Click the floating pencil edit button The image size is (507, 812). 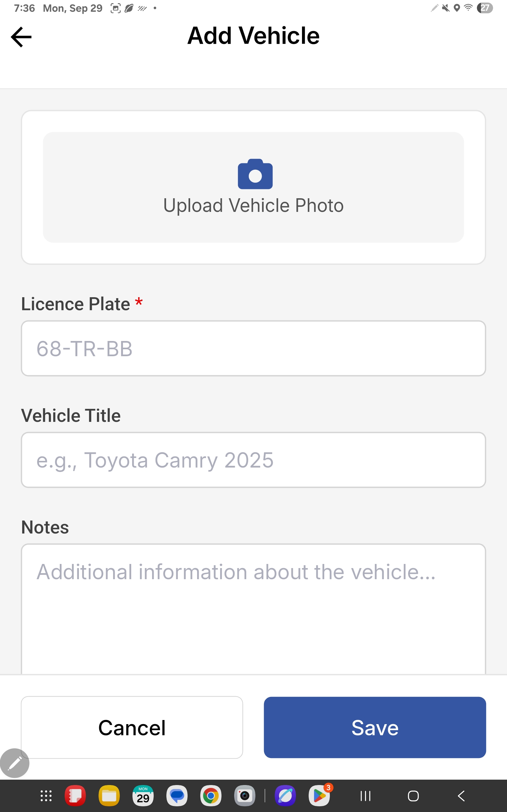pos(15,763)
